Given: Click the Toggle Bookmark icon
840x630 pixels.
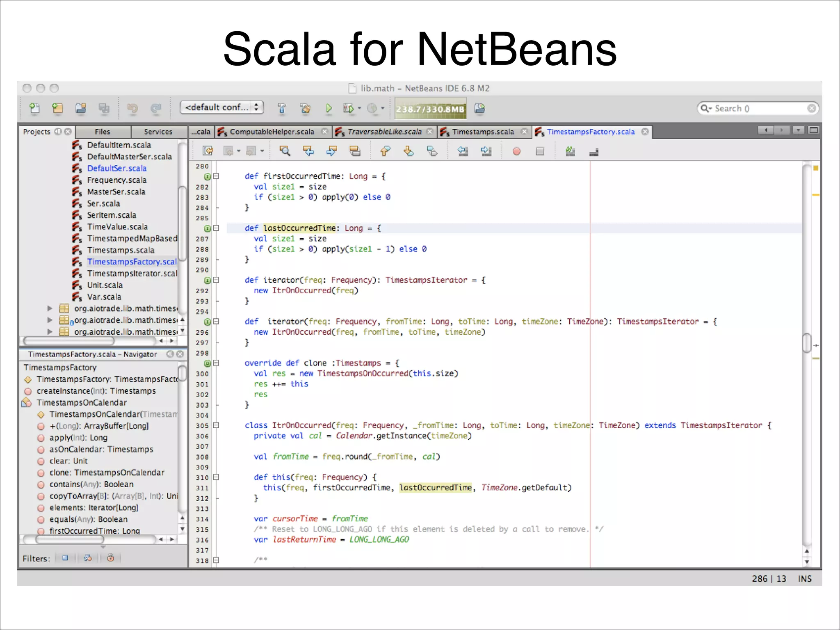Looking at the screenshot, I should point(432,151).
